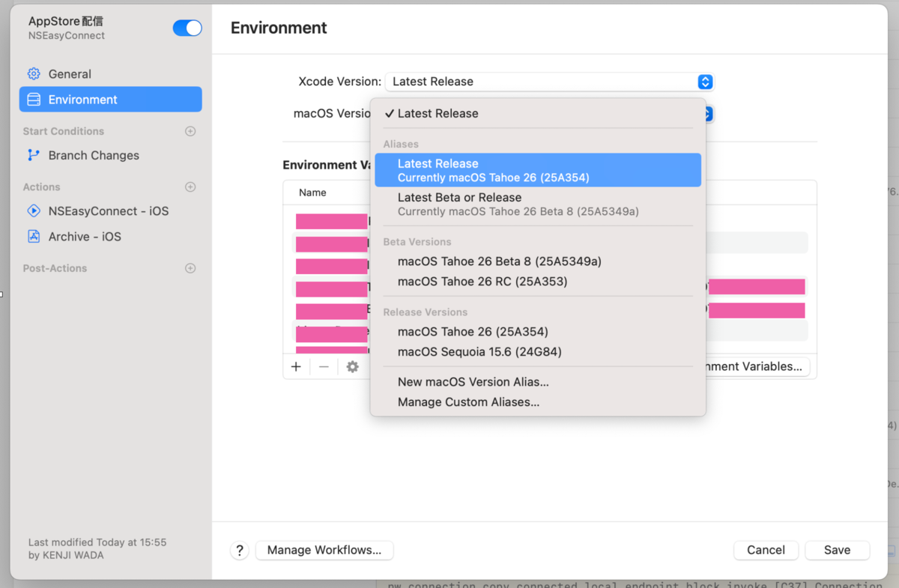Add a Post-Action with plus icon
The height and width of the screenshot is (588, 899).
click(x=190, y=268)
